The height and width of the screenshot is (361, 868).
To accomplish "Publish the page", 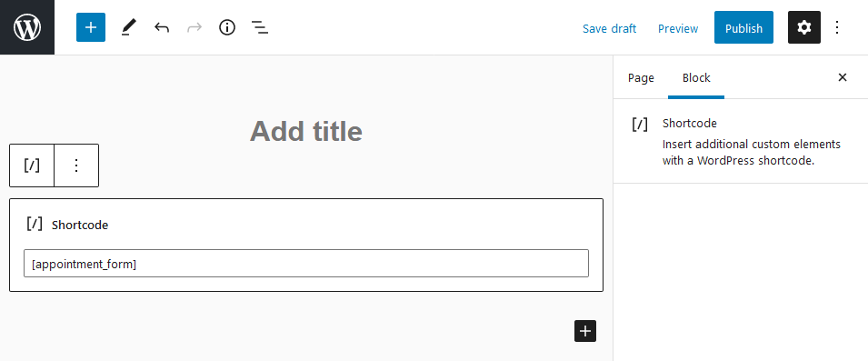I will 743,27.
